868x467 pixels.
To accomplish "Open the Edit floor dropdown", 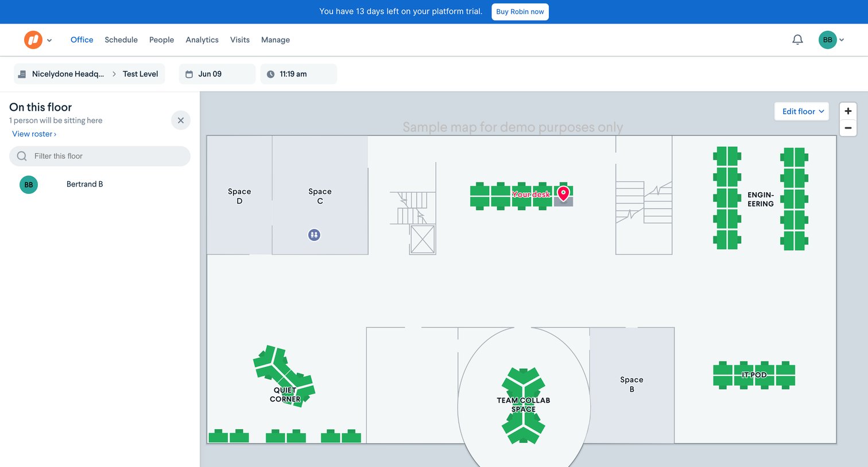I will pyautogui.click(x=802, y=111).
